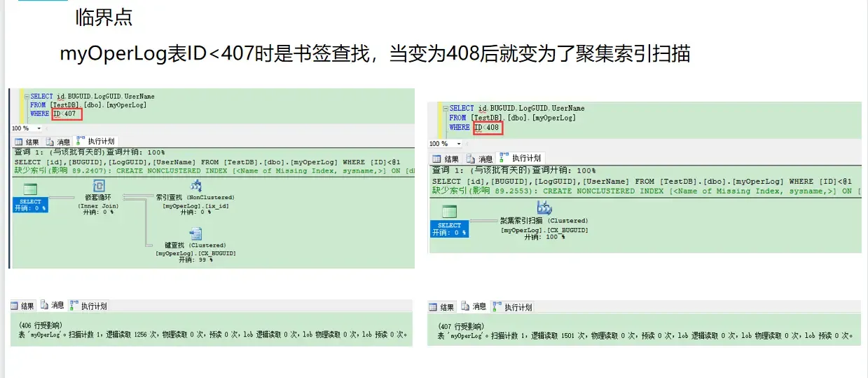Click the 查询 1 query cost header in the ID<407 plan
This screenshot has height=378, width=868.
(90, 152)
